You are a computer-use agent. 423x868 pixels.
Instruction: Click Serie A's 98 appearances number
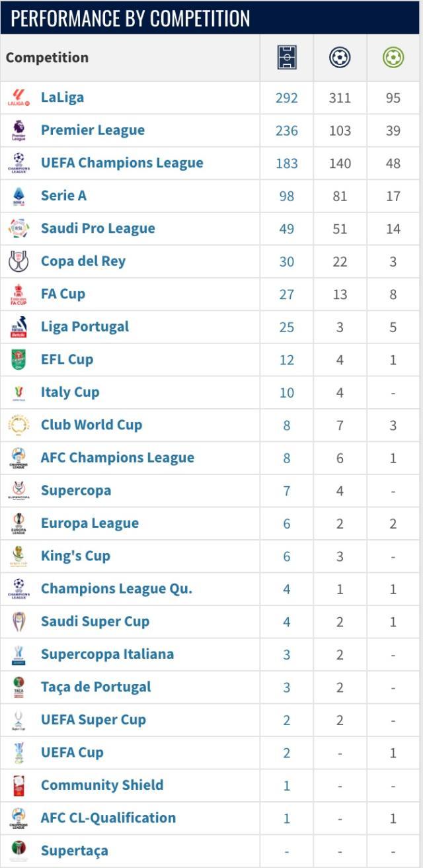click(287, 196)
